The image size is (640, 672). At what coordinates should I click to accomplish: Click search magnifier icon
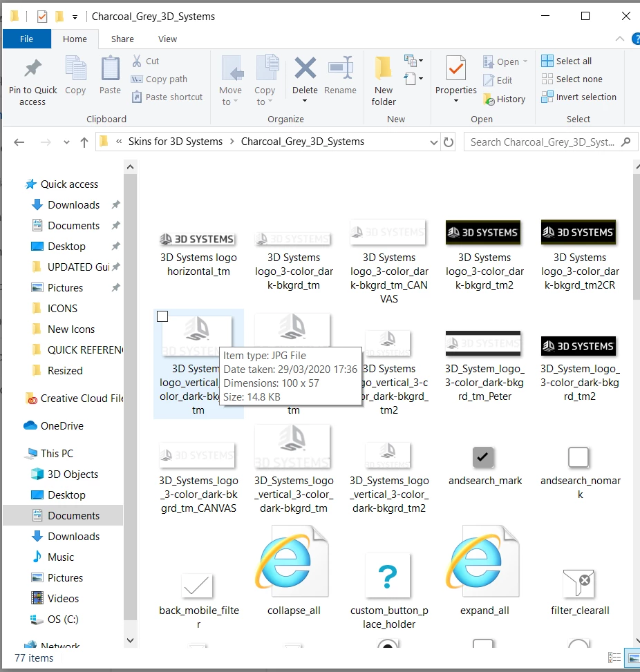point(626,142)
